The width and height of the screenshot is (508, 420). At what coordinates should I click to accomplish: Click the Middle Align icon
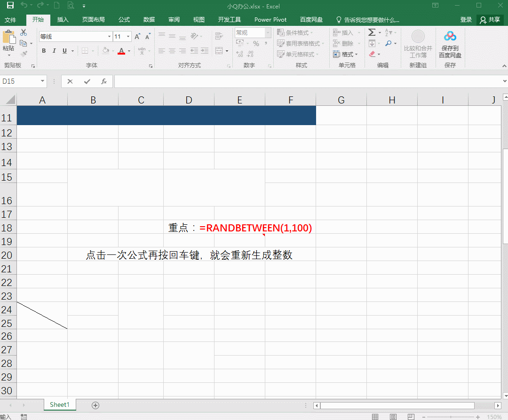pos(172,36)
